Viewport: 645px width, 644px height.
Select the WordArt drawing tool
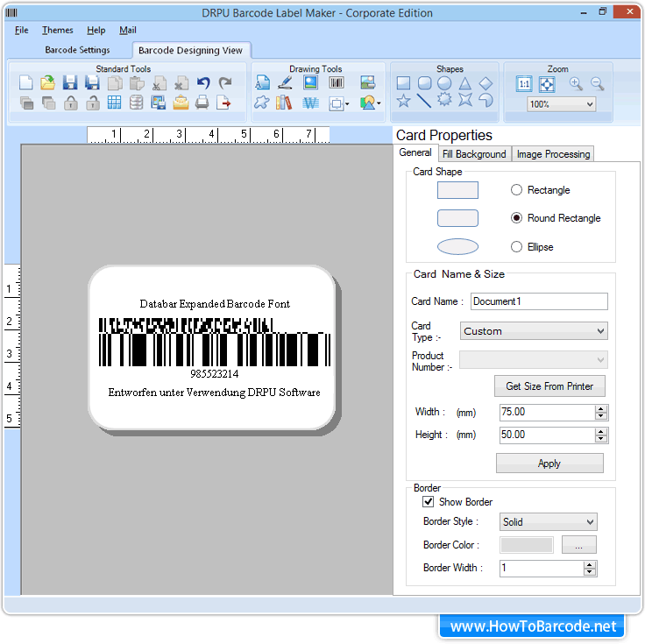click(x=310, y=103)
